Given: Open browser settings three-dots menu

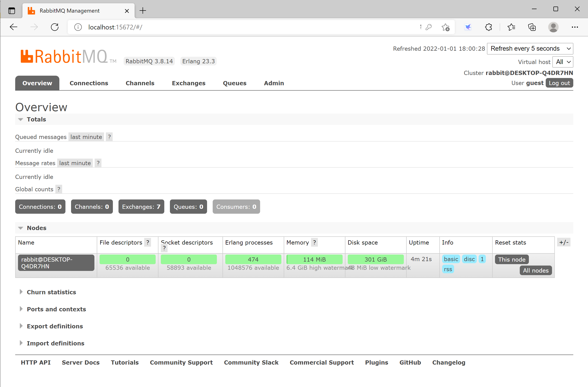Looking at the screenshot, I should tap(575, 27).
